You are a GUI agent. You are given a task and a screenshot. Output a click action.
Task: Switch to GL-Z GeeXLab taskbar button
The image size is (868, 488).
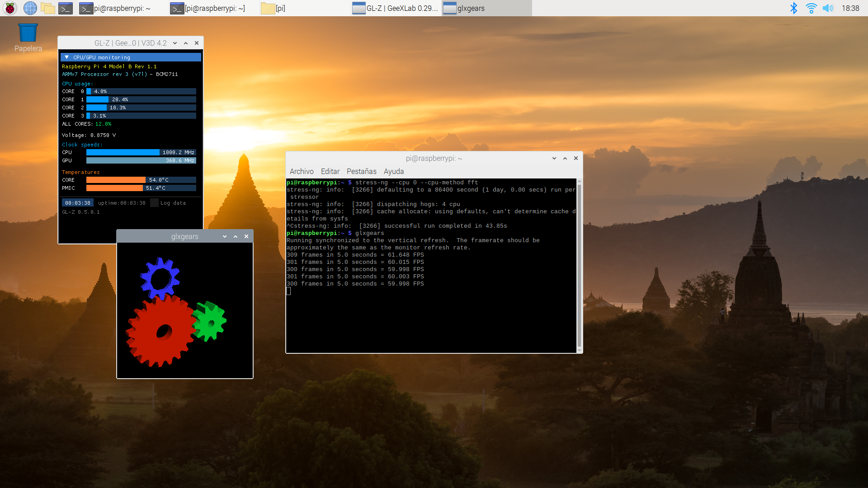click(396, 8)
